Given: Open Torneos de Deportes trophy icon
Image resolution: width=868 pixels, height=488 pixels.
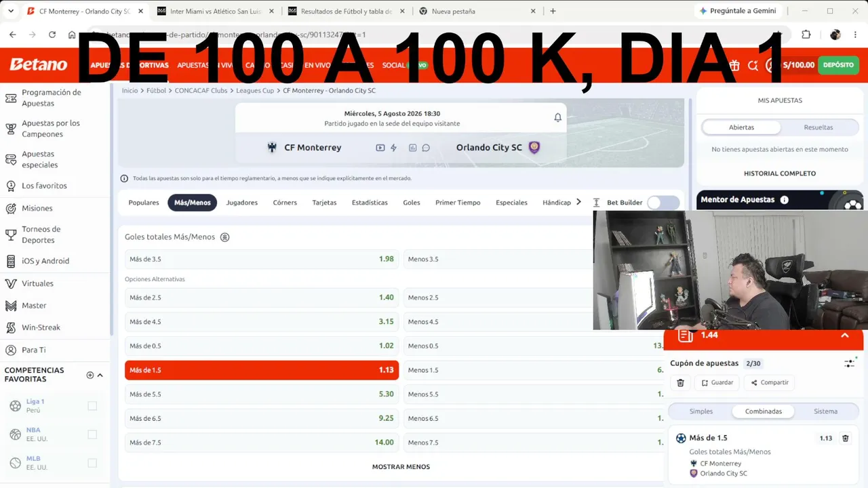Looking at the screenshot, I should pyautogui.click(x=11, y=235).
